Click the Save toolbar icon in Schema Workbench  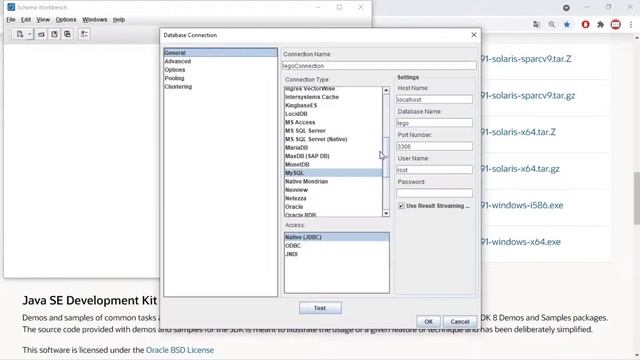(54, 34)
